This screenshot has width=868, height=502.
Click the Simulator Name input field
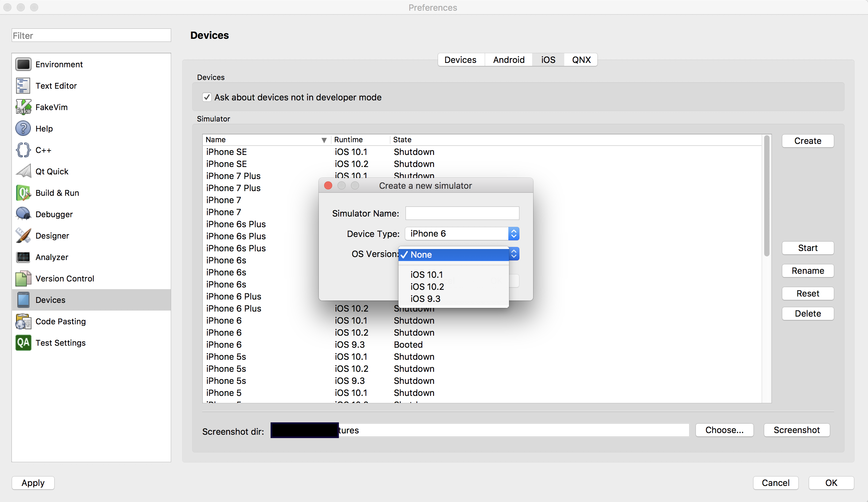point(462,214)
